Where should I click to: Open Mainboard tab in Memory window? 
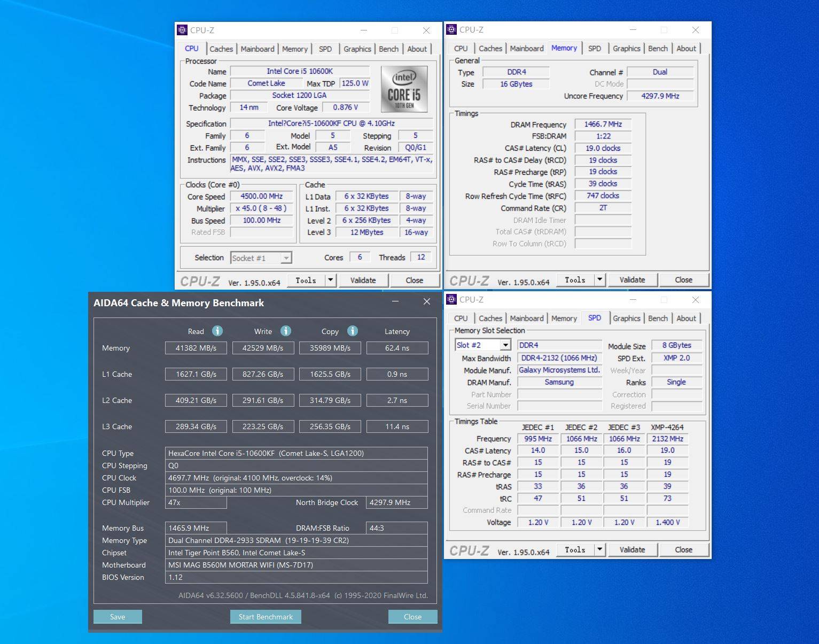527,48
